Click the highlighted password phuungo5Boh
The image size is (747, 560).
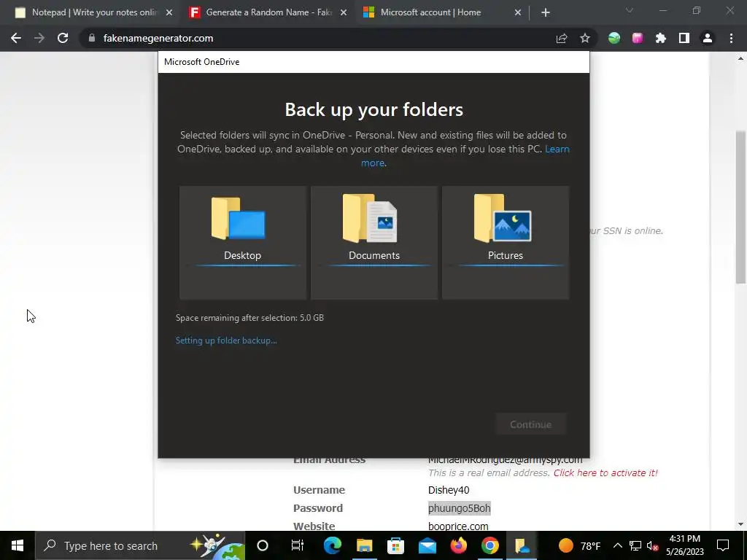(x=460, y=508)
